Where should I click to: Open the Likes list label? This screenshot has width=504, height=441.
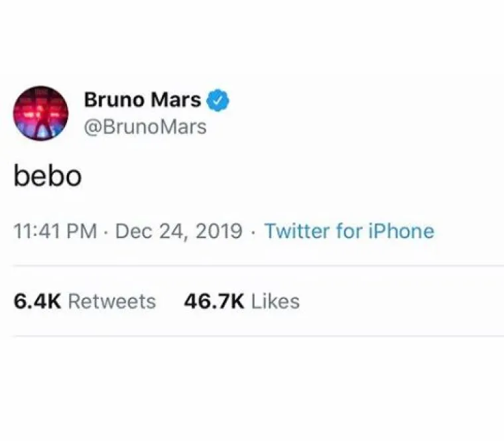tap(275, 302)
